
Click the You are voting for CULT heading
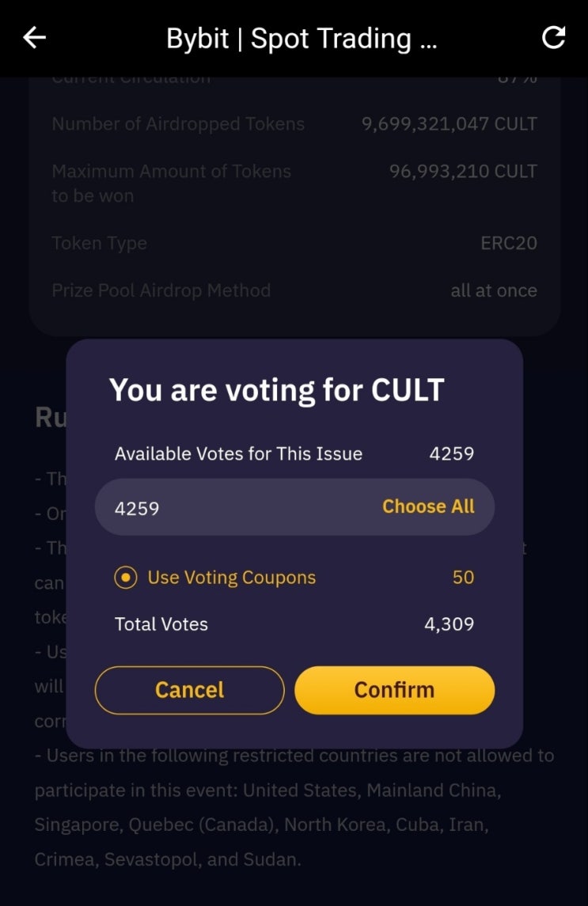click(277, 390)
